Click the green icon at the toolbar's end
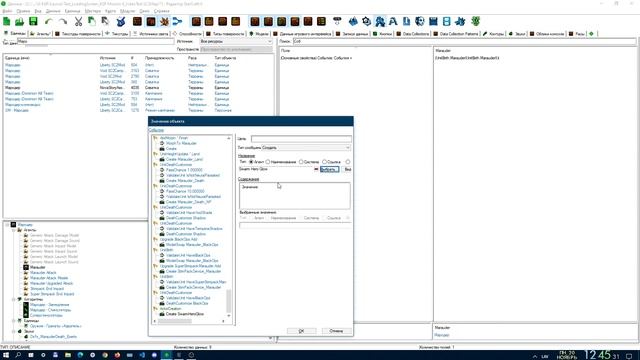This screenshot has width=640, height=360. click(x=476, y=22)
